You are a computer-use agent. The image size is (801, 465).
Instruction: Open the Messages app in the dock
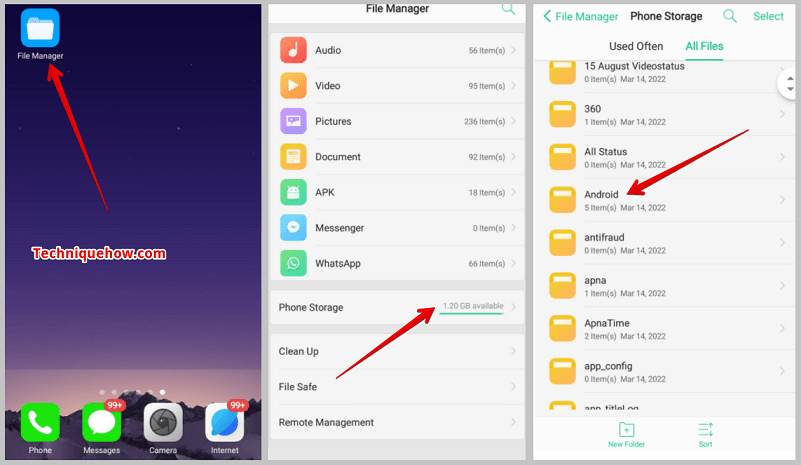tap(101, 422)
